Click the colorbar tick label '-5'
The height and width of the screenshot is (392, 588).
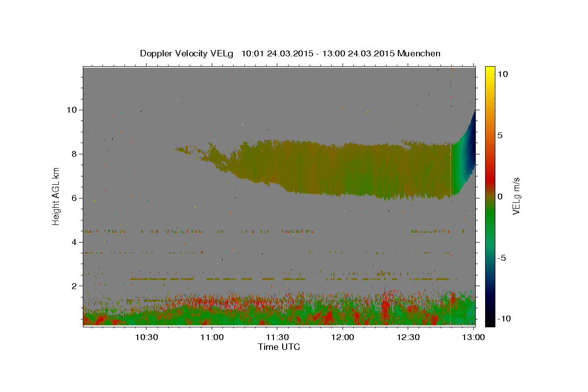pos(503,258)
